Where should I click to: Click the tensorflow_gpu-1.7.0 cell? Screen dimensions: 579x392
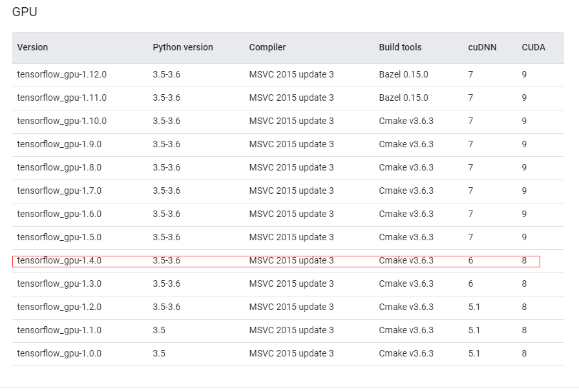59,191
